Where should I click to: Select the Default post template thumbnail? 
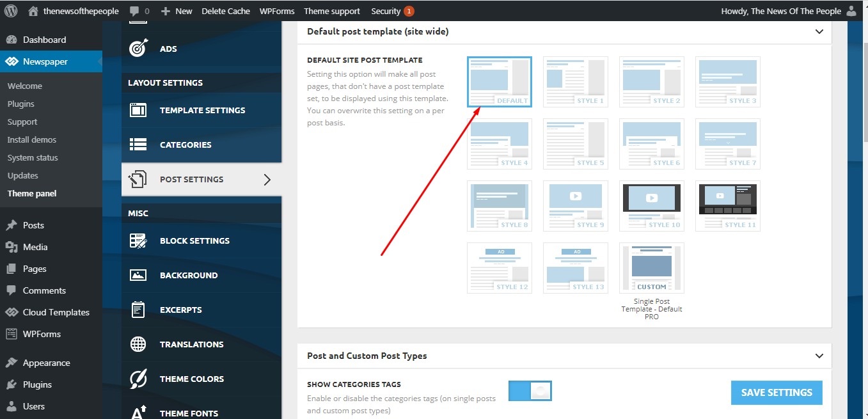click(499, 82)
